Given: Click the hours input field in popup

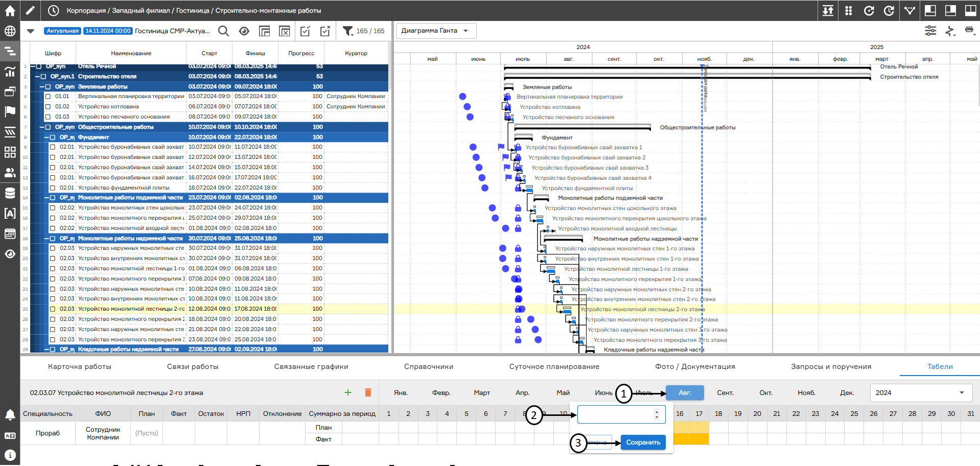Looking at the screenshot, I should 621,414.
